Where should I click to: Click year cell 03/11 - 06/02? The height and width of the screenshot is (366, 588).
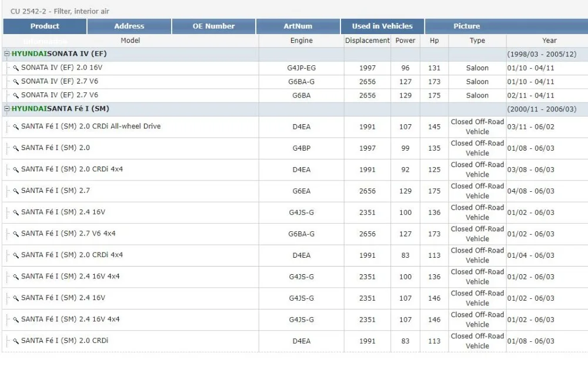(530, 127)
